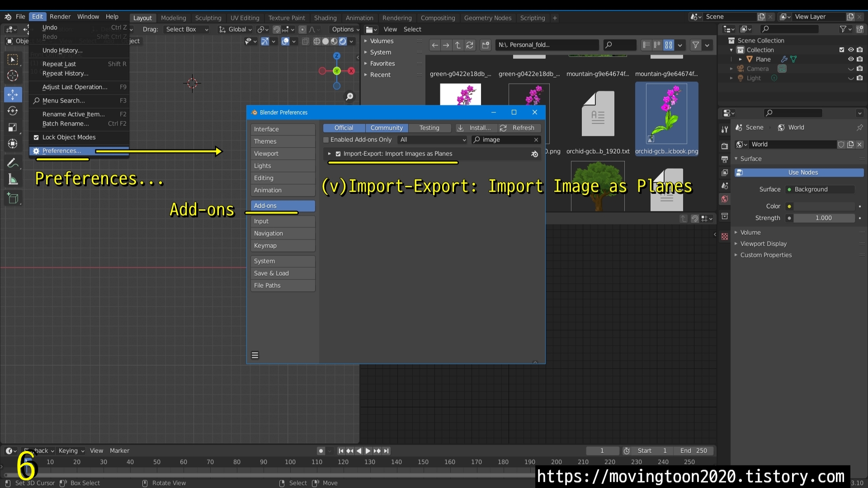The width and height of the screenshot is (868, 488).
Task: Open add-on category dropdown showing All
Action: point(433,140)
